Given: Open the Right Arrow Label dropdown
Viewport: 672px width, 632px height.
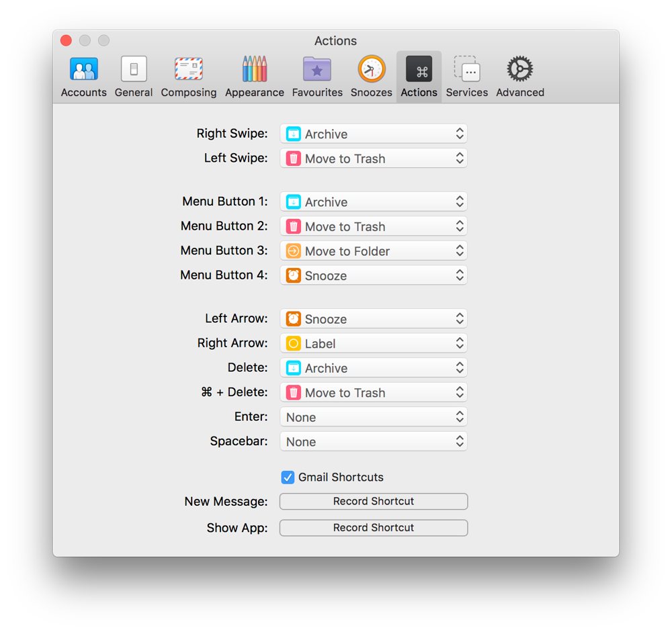Looking at the screenshot, I should click(373, 343).
